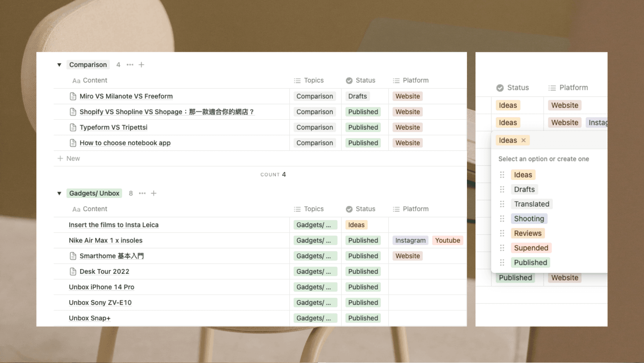Click Topics column header in Gadgets/ Unbox table

click(x=309, y=209)
